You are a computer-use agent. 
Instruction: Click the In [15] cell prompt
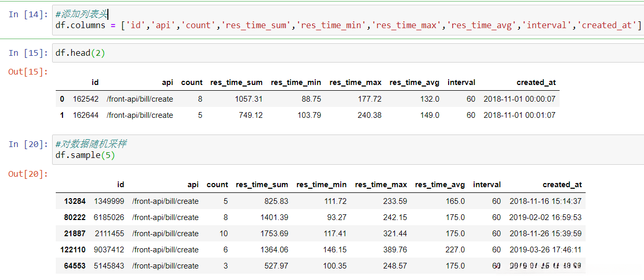coord(28,53)
